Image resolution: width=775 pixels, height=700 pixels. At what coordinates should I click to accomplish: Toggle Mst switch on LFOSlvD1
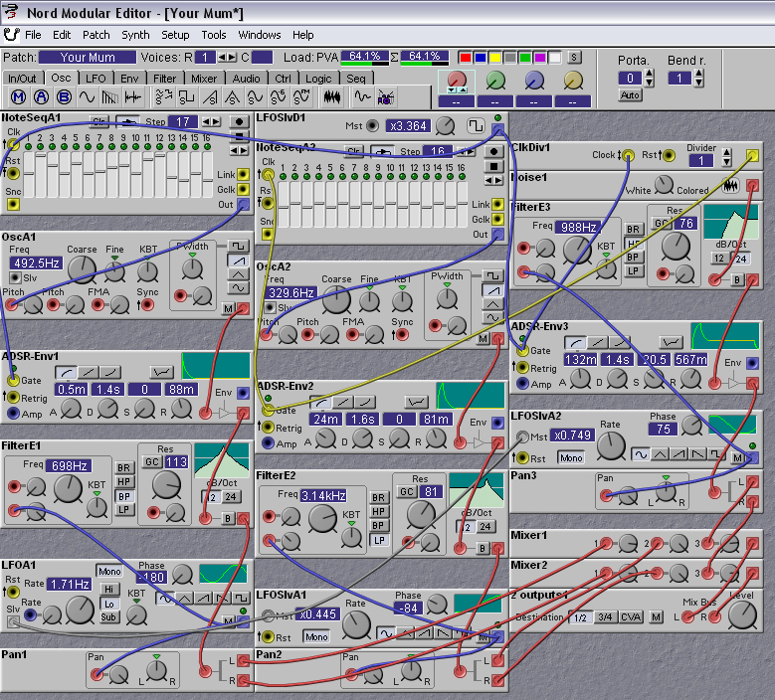(372, 126)
